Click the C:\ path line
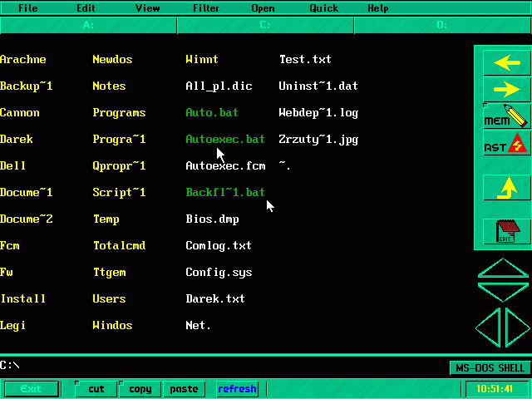The height and width of the screenshot is (399, 532). point(10,365)
